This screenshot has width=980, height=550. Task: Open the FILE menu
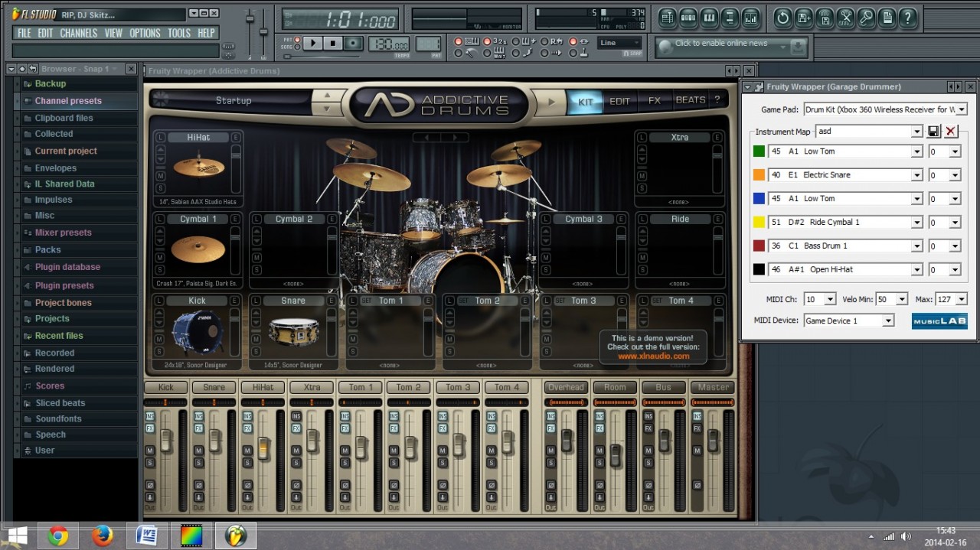[24, 33]
